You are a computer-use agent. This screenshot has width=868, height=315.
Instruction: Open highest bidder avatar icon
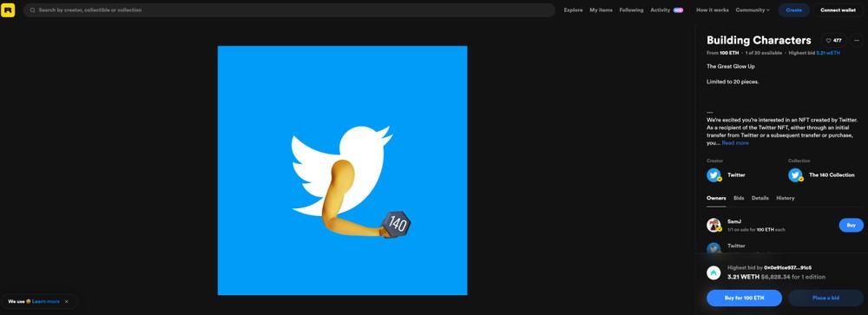click(x=714, y=272)
